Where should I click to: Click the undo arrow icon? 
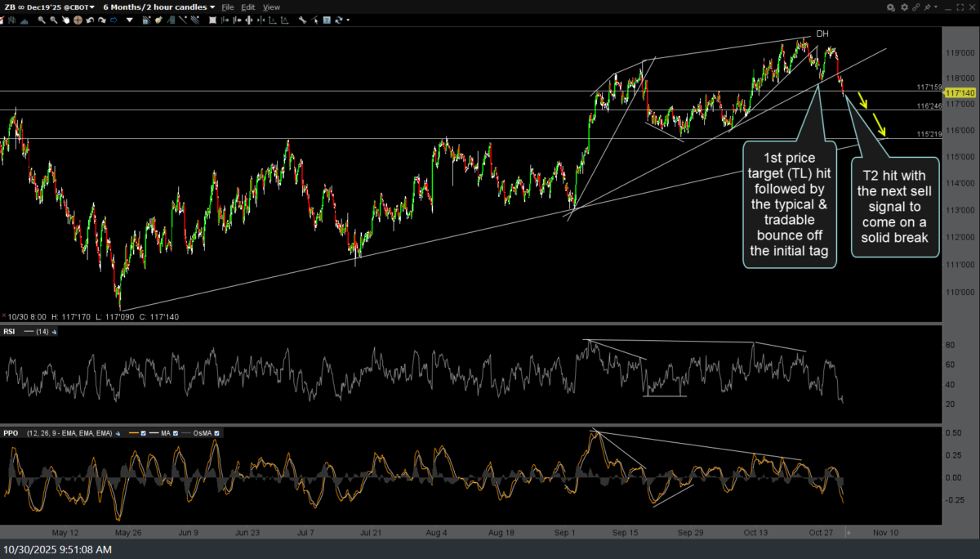point(90,20)
